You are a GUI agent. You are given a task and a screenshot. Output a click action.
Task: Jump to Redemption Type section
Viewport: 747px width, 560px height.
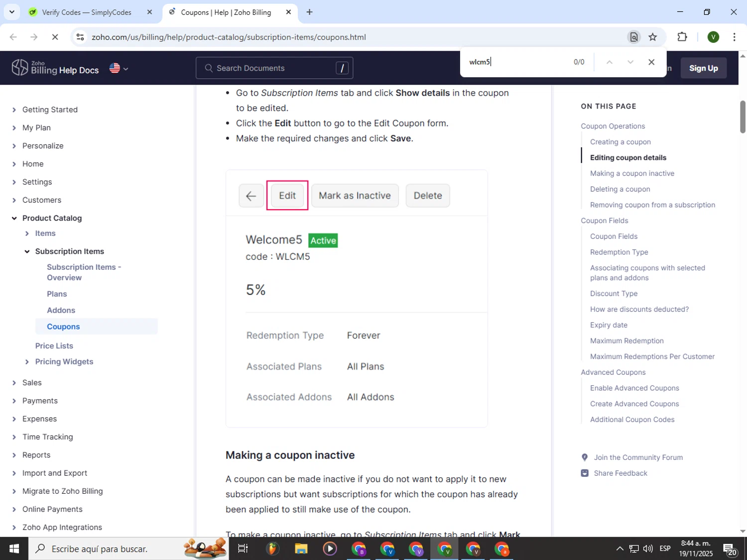(x=619, y=252)
